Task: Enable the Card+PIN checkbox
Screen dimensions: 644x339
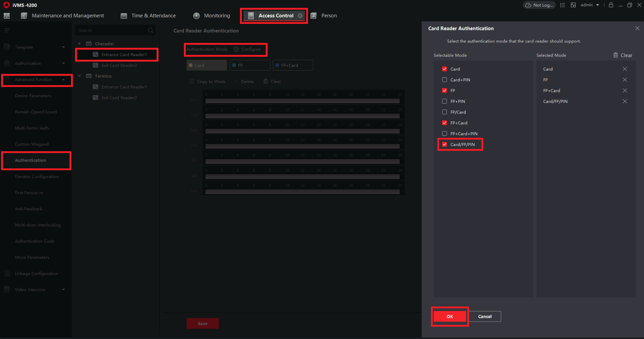Action: pos(444,80)
